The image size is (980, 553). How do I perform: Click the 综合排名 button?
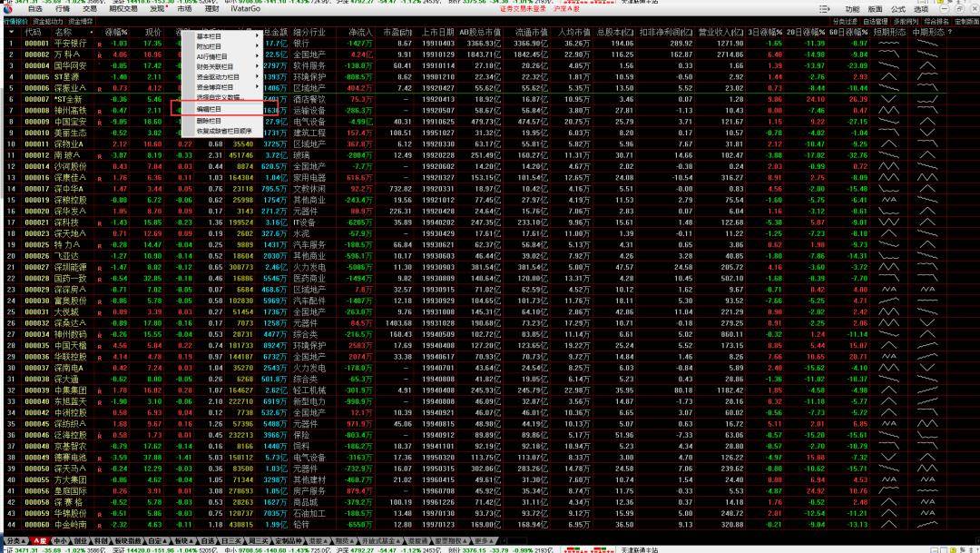click(x=936, y=21)
